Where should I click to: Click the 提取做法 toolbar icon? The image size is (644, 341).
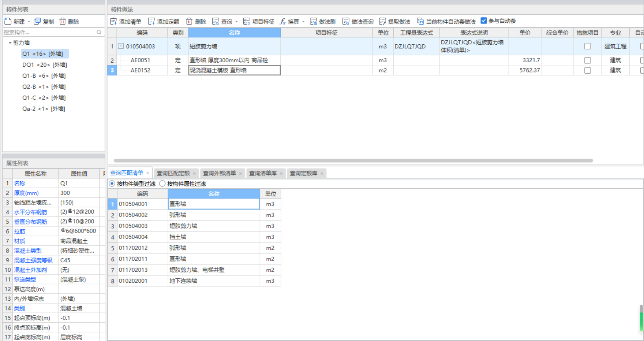383,22
